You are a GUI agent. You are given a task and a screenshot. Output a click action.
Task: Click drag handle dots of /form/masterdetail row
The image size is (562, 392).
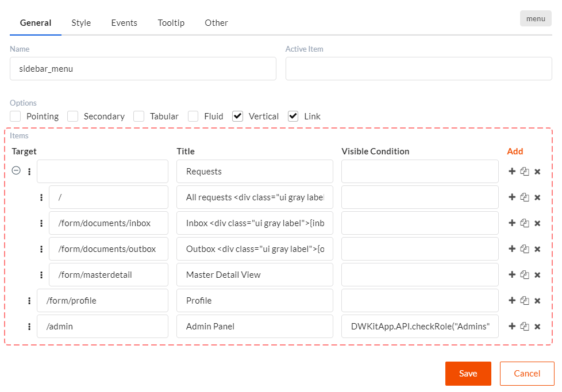pos(41,275)
